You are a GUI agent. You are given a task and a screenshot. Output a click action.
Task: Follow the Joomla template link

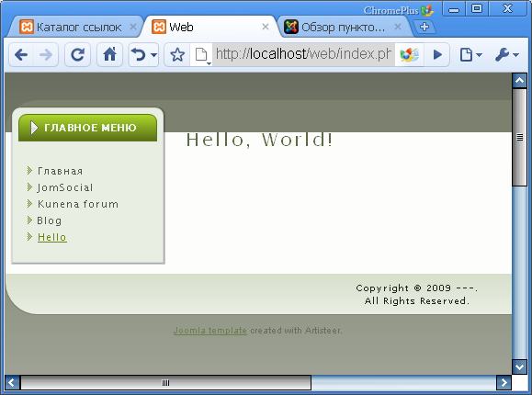(x=210, y=331)
